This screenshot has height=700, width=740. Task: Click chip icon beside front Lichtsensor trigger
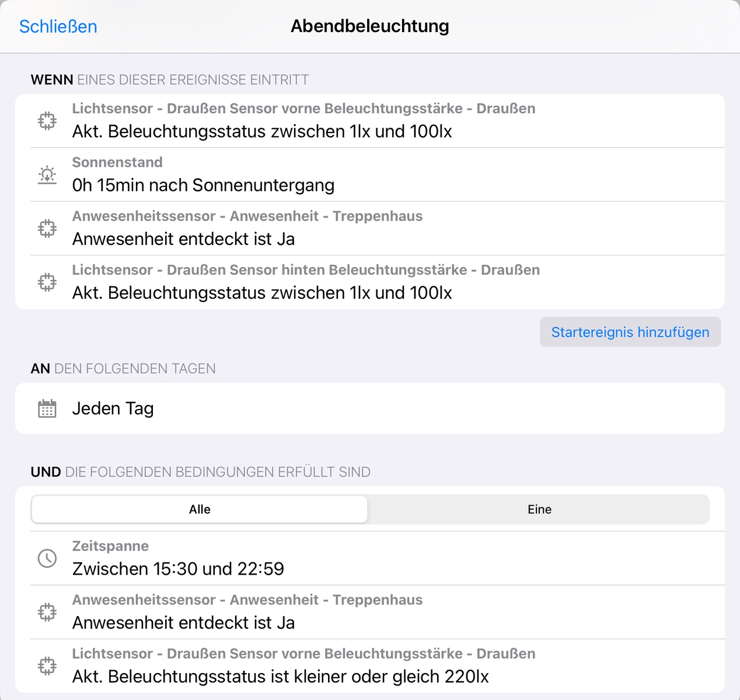coord(47,121)
